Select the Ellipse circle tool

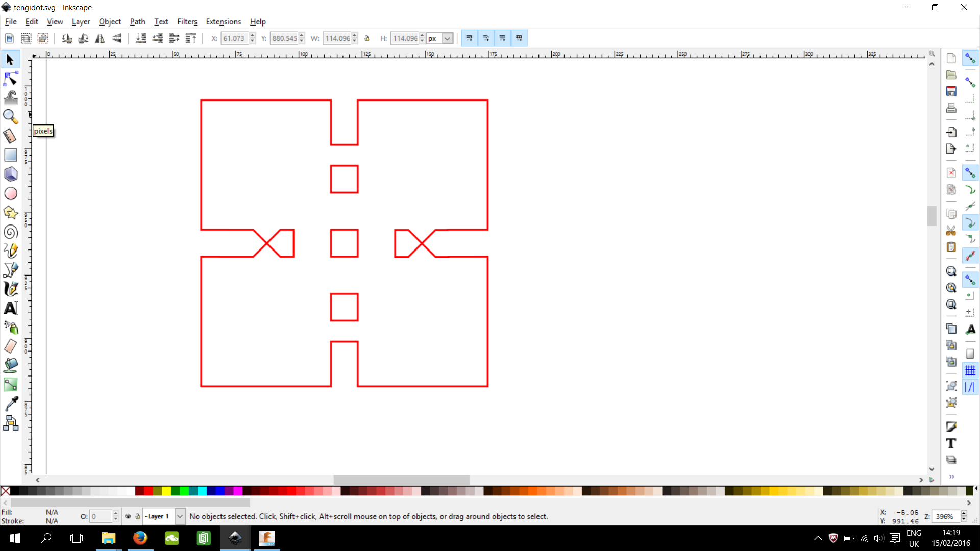click(10, 193)
